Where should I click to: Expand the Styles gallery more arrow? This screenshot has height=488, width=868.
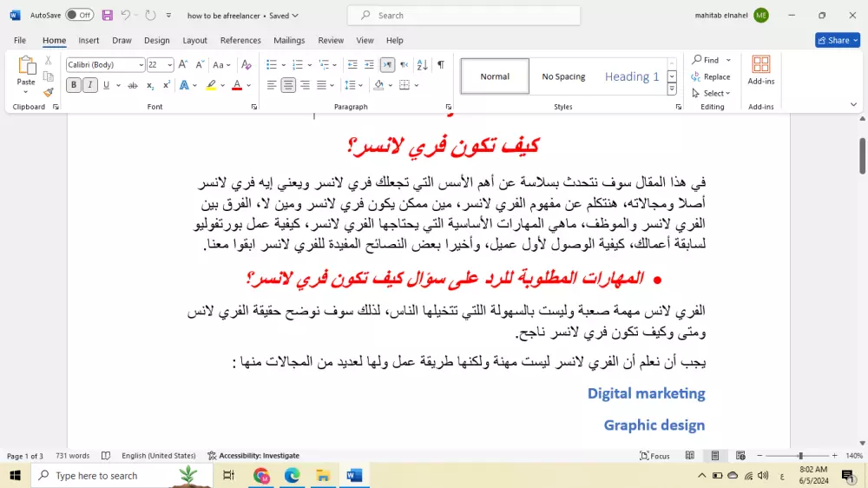click(672, 89)
